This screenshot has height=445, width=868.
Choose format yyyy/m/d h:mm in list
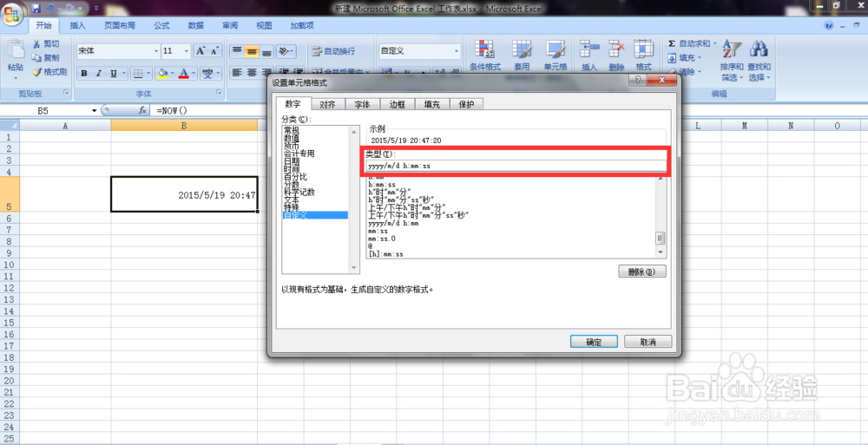click(393, 224)
